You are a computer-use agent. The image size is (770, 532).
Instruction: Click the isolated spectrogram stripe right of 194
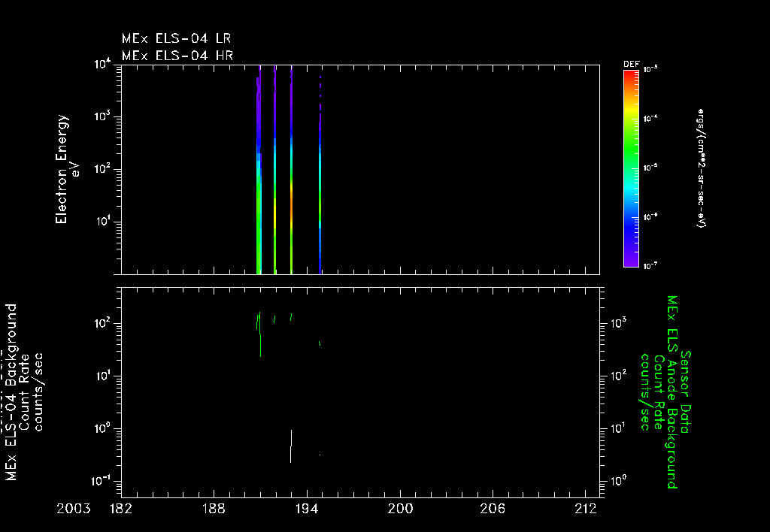pyautogui.click(x=320, y=175)
